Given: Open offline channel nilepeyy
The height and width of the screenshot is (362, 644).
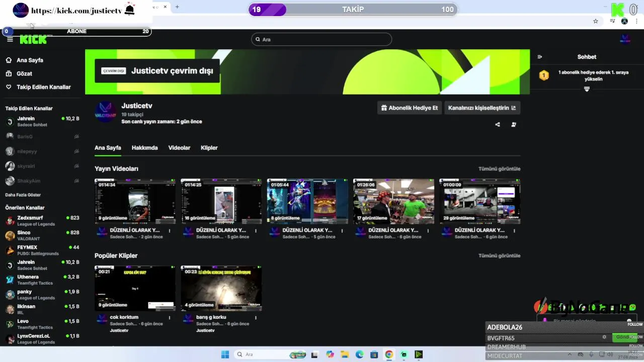Looking at the screenshot, I should [x=42, y=151].
